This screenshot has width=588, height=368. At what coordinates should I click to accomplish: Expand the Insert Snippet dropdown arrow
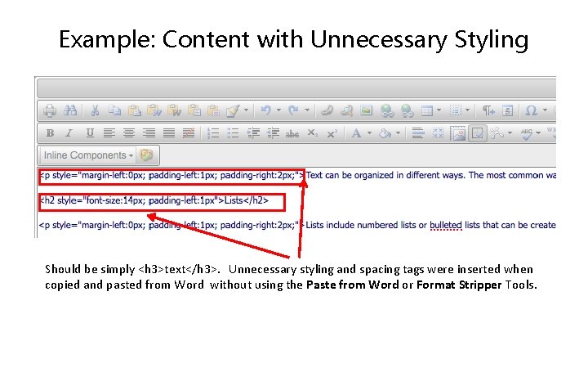[468, 110]
